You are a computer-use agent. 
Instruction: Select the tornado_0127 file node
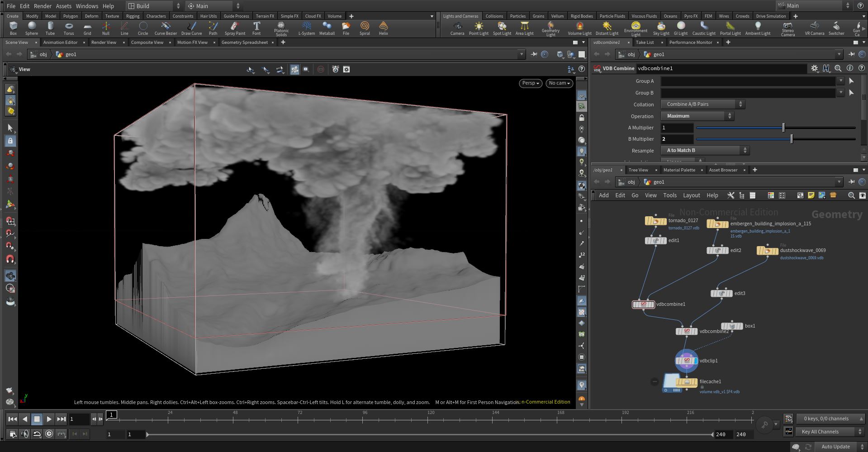655,221
